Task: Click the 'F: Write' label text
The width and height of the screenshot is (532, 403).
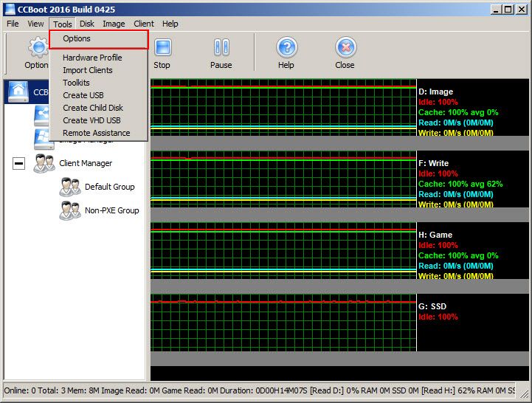Action: (x=433, y=163)
